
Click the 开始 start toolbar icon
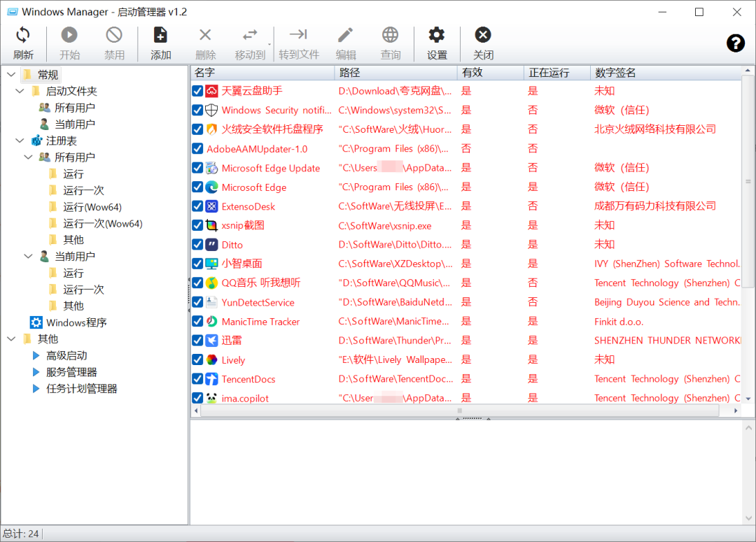click(69, 35)
